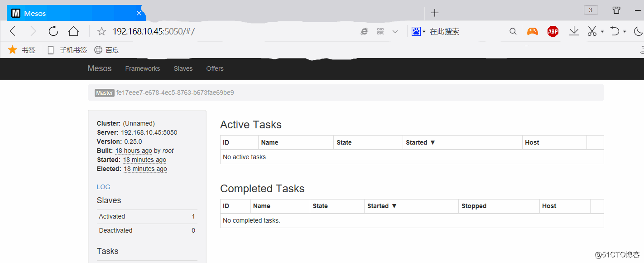Sort Completed Tasks by Stopped column
This screenshot has width=644, height=263.
(x=474, y=206)
